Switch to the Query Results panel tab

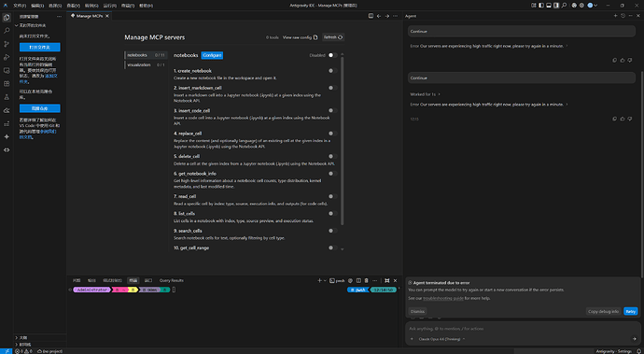[x=172, y=280]
